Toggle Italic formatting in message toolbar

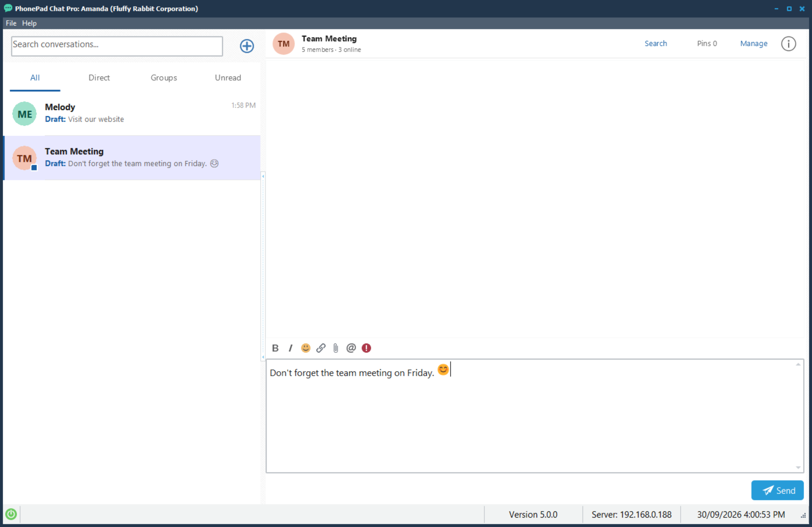pyautogui.click(x=290, y=348)
